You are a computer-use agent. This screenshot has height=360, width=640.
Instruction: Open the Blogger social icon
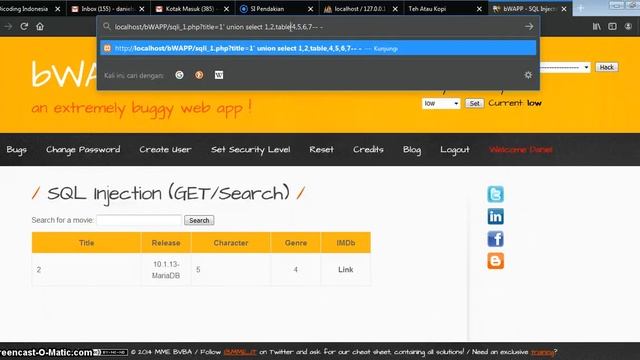(496, 261)
